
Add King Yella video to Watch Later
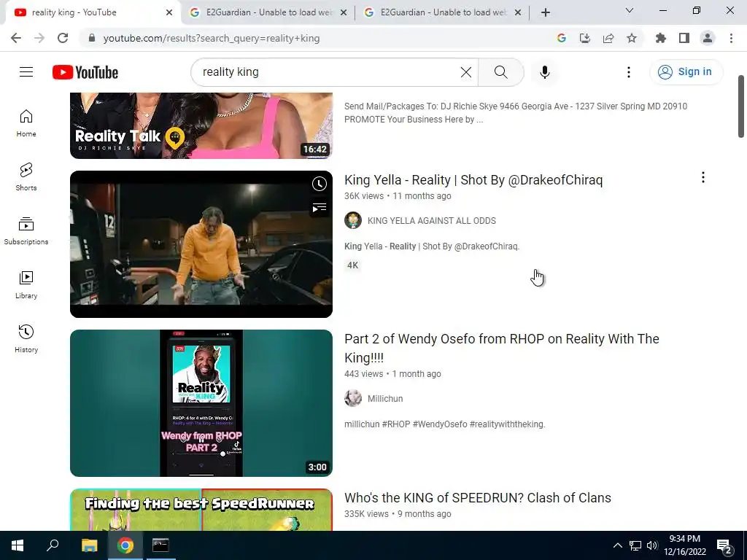(x=320, y=184)
